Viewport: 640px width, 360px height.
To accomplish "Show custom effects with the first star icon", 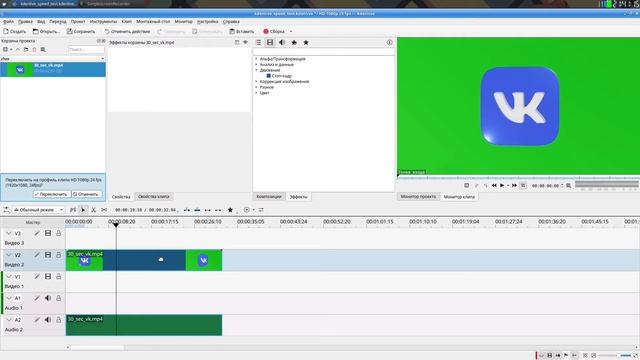I will click(x=294, y=42).
